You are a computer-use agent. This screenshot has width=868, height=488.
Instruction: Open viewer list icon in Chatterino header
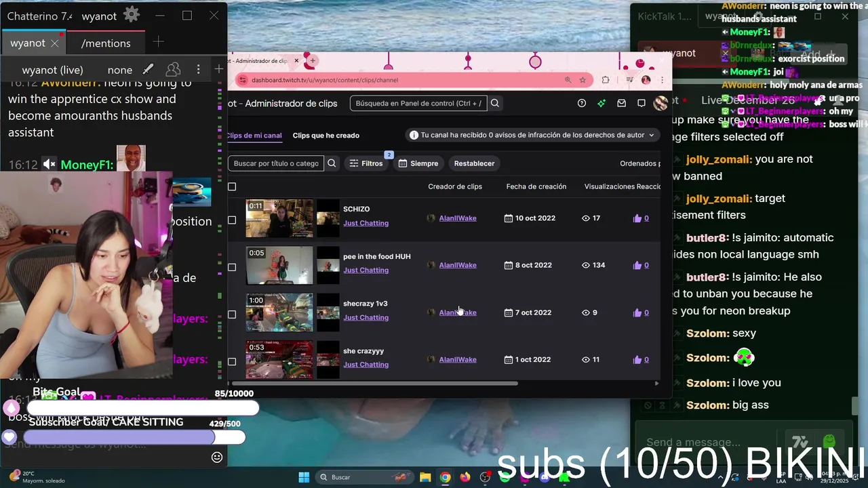coord(173,69)
